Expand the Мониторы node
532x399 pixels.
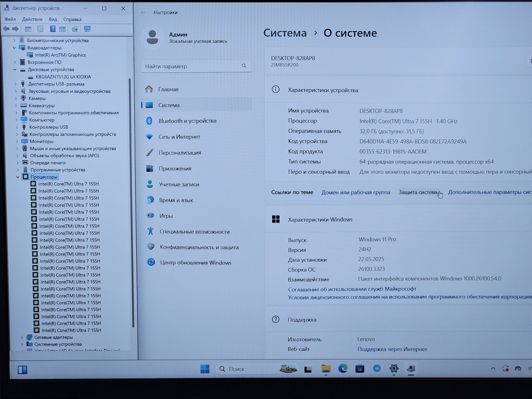17,141
